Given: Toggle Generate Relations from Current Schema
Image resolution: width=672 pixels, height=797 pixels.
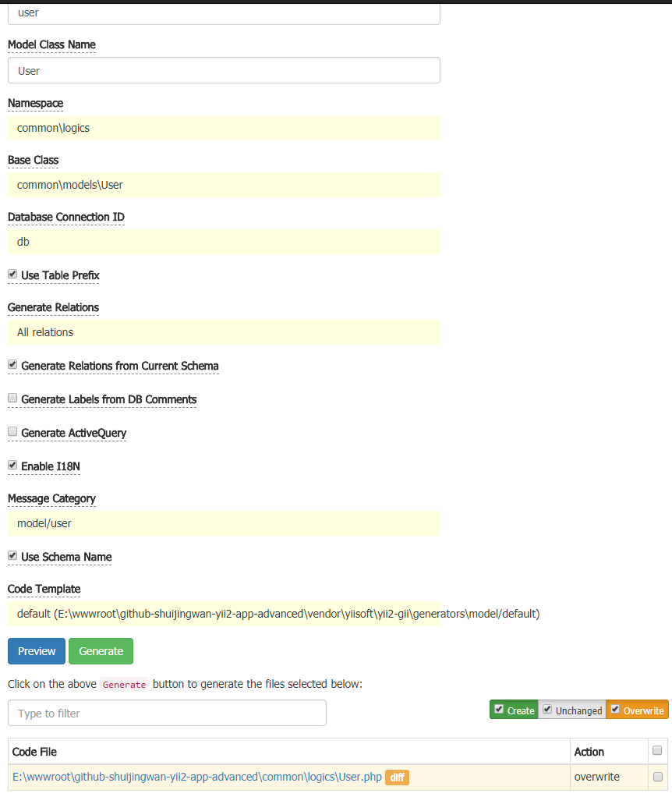Looking at the screenshot, I should click(x=12, y=365).
